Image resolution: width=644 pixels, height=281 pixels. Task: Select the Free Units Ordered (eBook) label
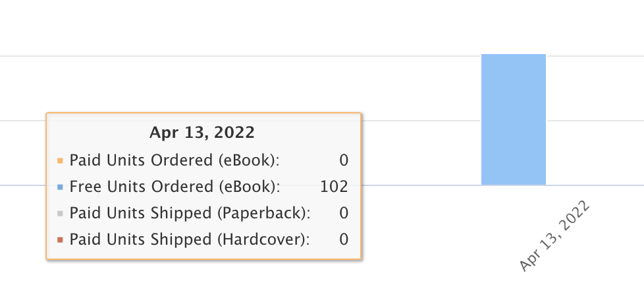[175, 187]
